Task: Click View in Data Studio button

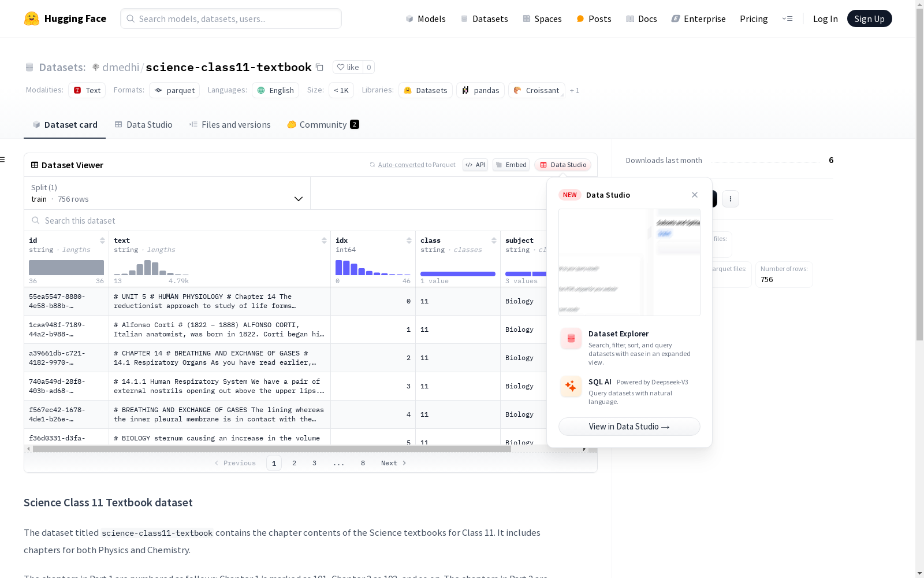Action: click(629, 427)
